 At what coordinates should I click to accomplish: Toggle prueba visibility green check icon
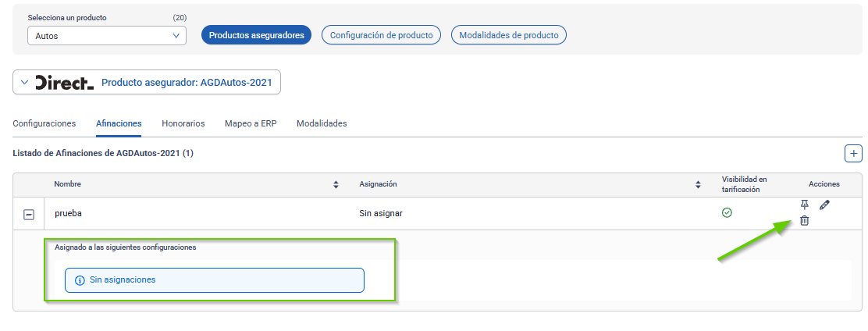point(727,212)
